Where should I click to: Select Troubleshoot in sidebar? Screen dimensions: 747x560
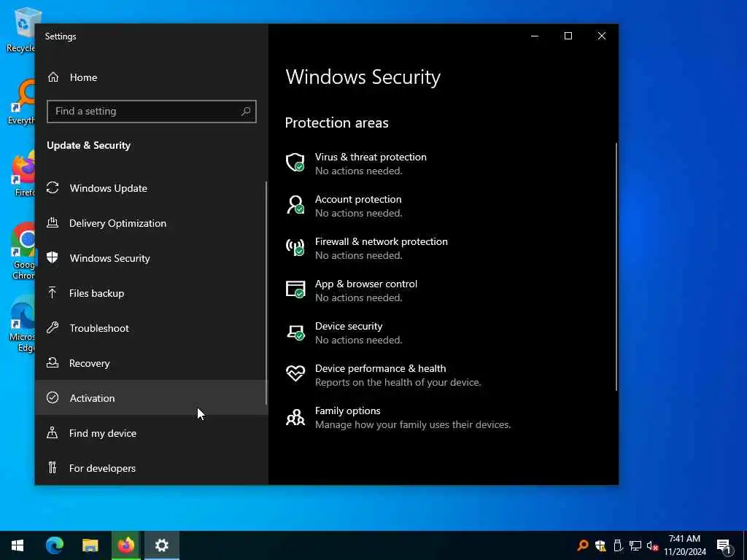click(152, 327)
